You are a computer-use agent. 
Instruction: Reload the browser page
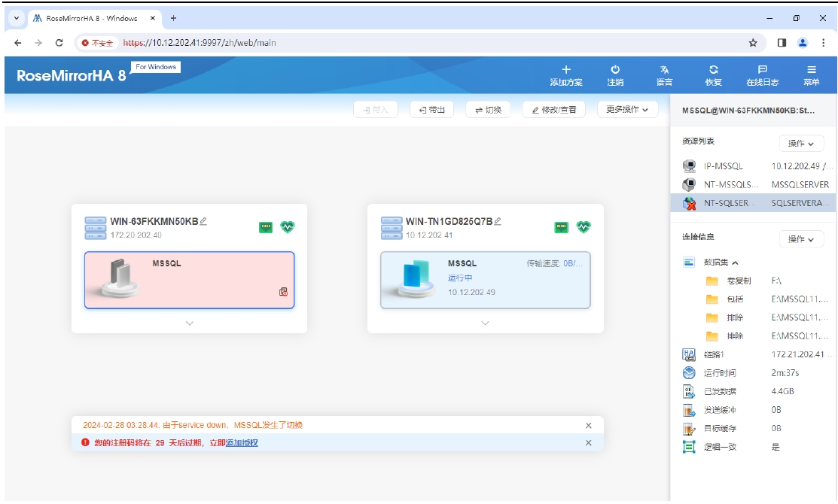pyautogui.click(x=59, y=43)
